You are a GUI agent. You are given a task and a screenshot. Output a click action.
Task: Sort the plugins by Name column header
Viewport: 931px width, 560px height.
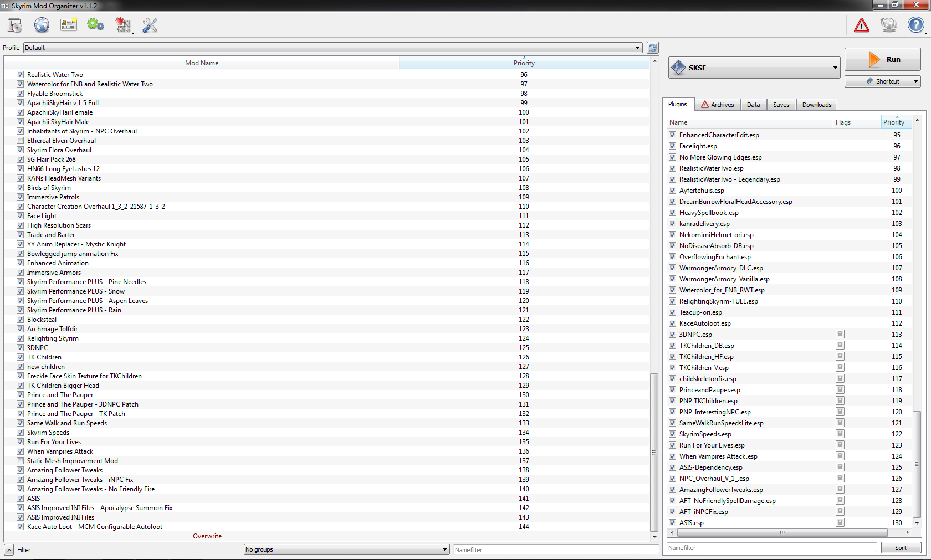(750, 122)
